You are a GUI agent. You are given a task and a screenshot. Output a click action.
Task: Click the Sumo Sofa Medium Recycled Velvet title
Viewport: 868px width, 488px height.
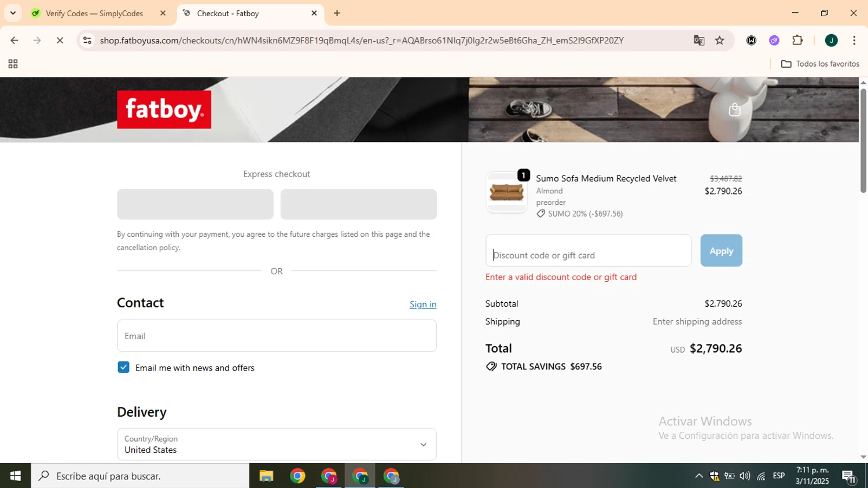[x=606, y=178]
